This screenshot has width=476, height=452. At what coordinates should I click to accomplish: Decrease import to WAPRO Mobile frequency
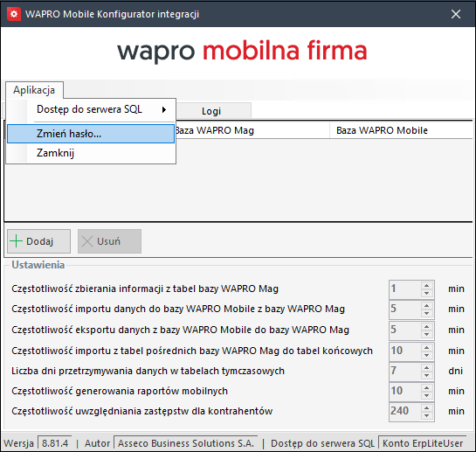click(x=427, y=313)
